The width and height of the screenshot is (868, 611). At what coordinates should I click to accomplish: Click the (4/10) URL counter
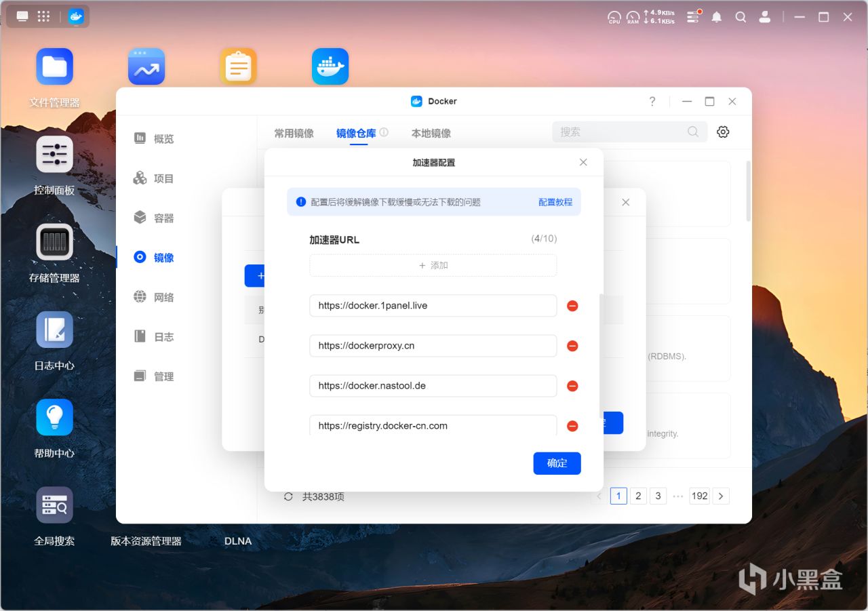coord(544,239)
